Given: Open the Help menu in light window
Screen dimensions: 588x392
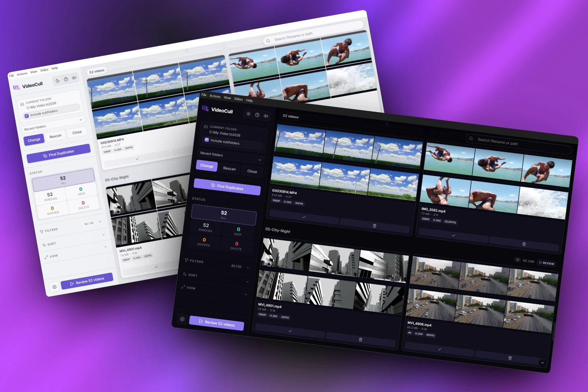Looking at the screenshot, I should [x=54, y=68].
